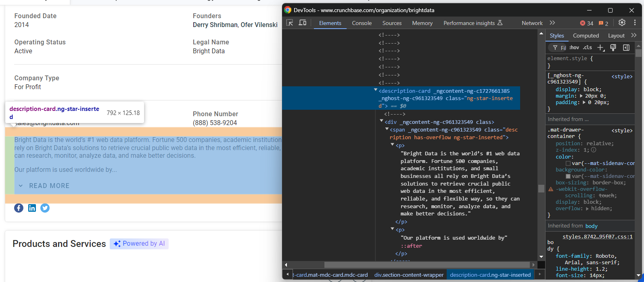Open the color var swatch for color
This screenshot has width=644, height=282.
point(568,163)
